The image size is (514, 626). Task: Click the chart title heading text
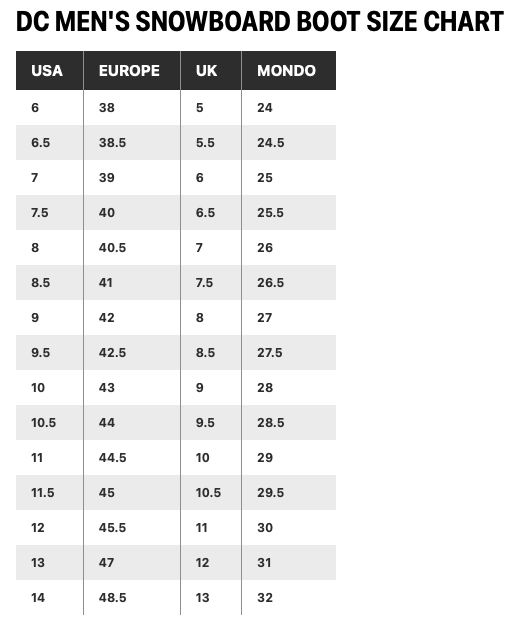260,21
